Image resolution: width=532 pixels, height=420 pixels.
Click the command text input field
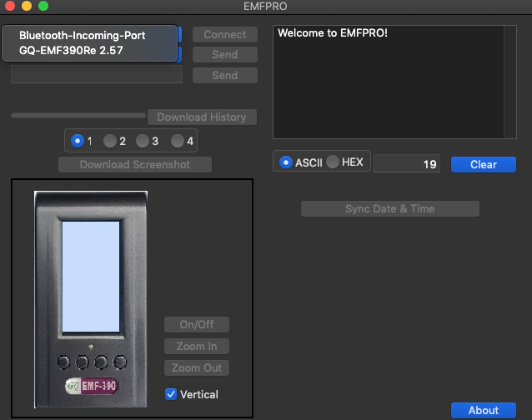pyautogui.click(x=97, y=74)
